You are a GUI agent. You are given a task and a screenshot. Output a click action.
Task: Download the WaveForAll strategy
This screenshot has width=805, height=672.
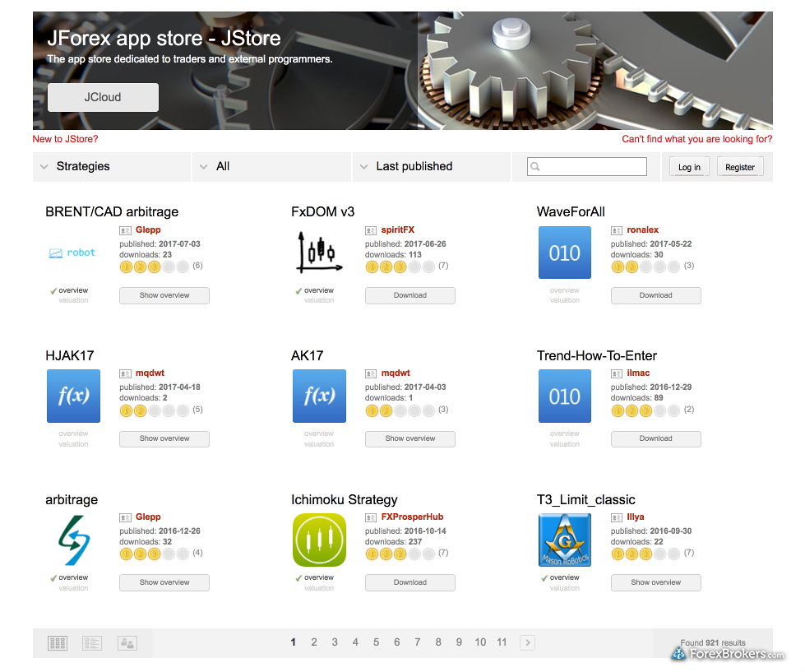click(655, 295)
